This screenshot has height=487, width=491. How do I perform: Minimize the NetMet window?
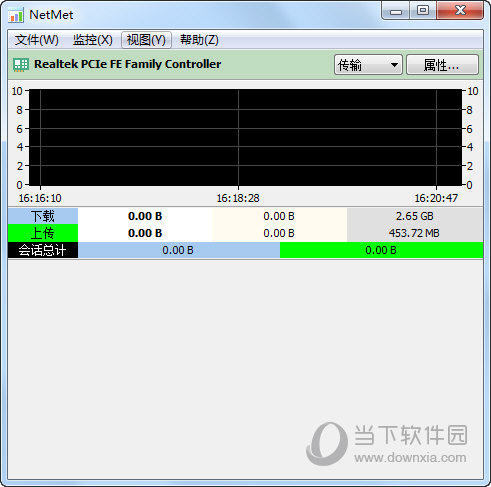coord(396,12)
